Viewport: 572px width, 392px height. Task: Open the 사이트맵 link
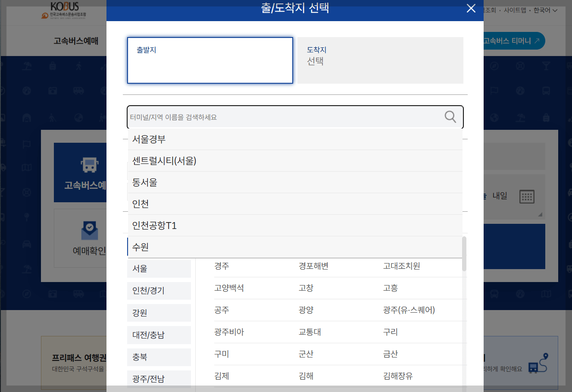515,10
